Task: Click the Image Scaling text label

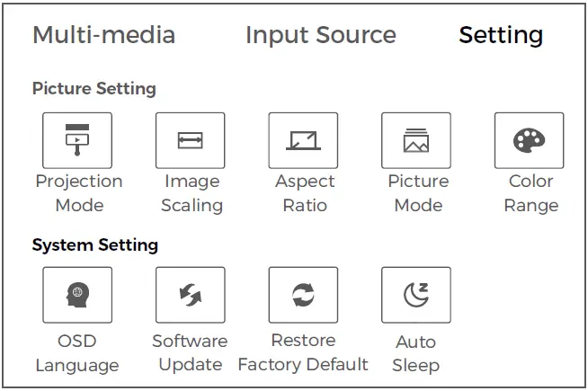Action: tap(192, 193)
